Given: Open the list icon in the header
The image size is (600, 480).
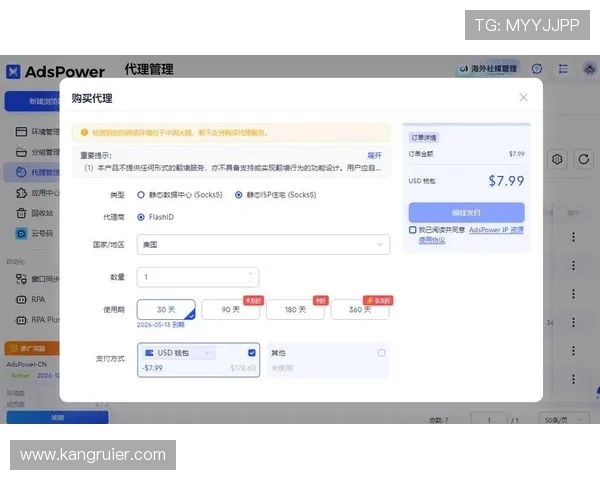Looking at the screenshot, I should pos(563,69).
